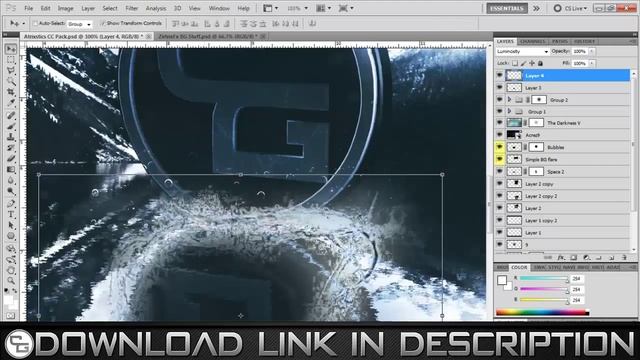Pick a color from the spectrum ramp
This screenshot has width=640, height=360.
point(542,313)
